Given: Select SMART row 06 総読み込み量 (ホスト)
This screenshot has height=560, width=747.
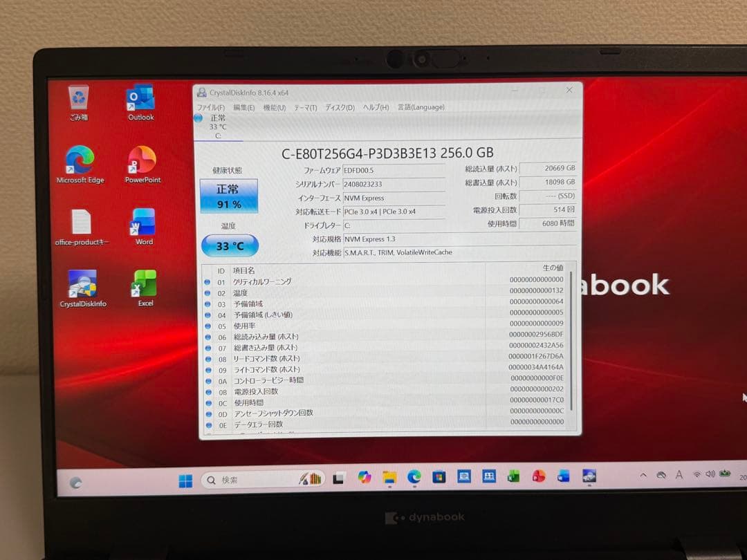Looking at the screenshot, I should (x=384, y=336).
